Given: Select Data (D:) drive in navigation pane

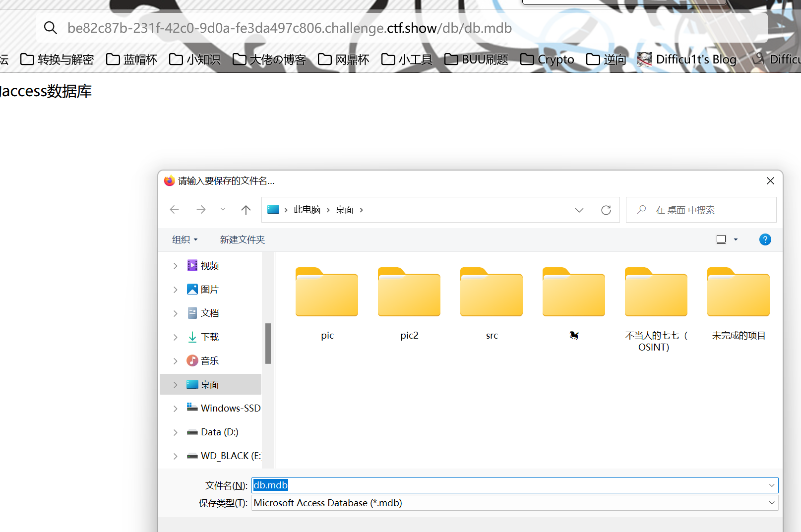Looking at the screenshot, I should pos(213,432).
